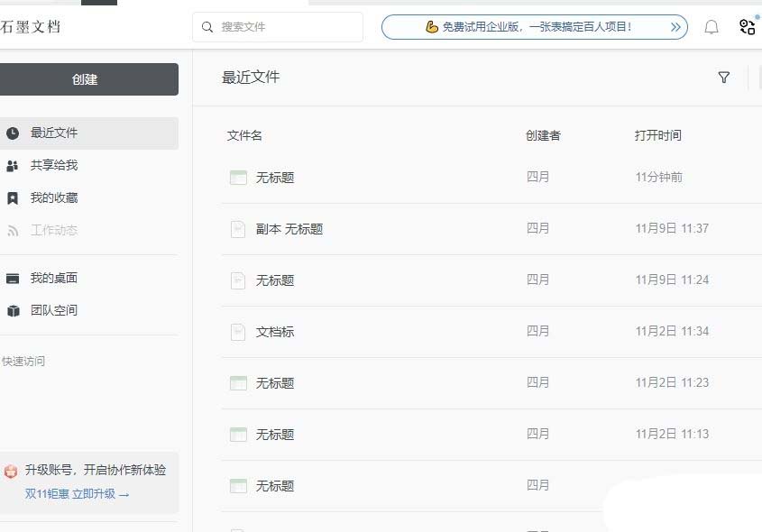Open the document 文档标
This screenshot has width=762, height=532.
pos(275,333)
